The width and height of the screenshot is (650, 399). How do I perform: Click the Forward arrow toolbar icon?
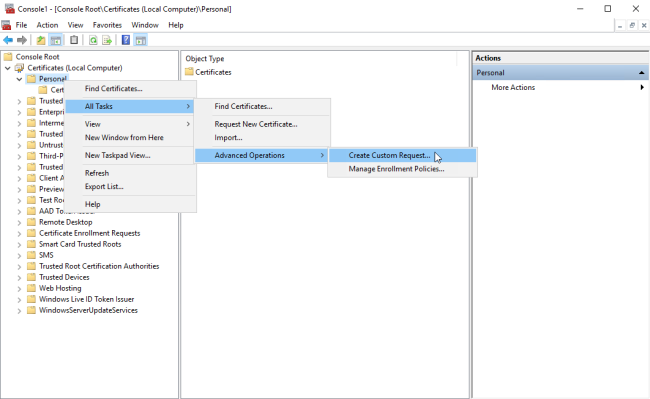[22, 40]
